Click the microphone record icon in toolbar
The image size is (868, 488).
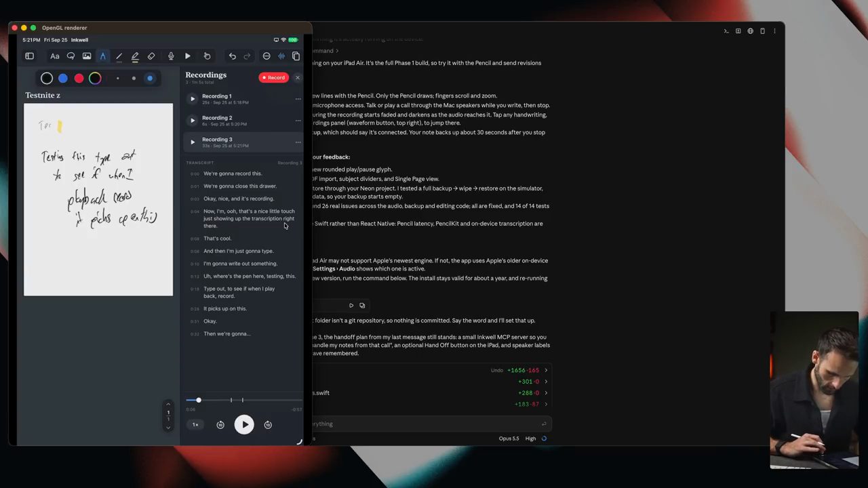tap(171, 56)
